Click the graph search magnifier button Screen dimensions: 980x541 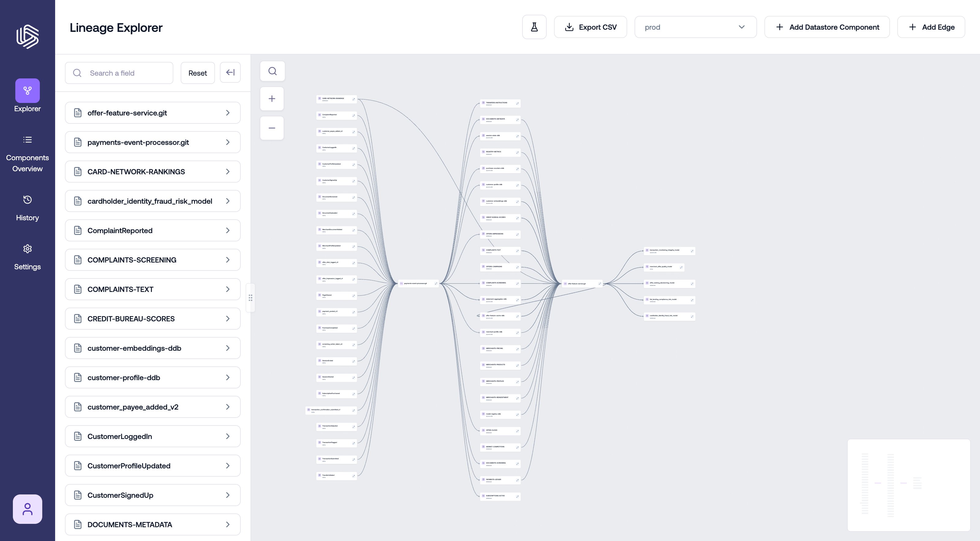272,71
